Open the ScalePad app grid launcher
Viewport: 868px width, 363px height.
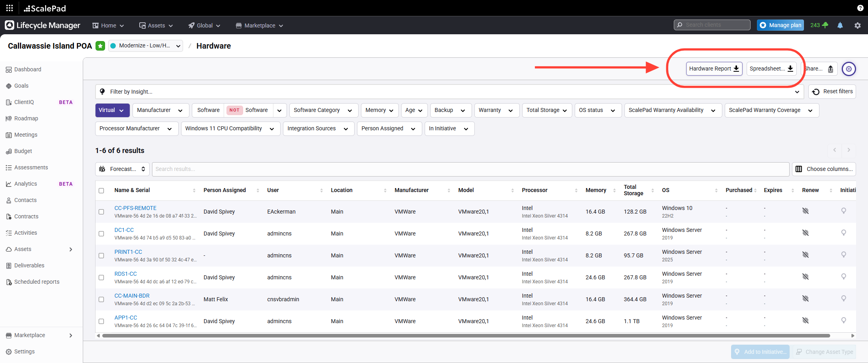10,8
